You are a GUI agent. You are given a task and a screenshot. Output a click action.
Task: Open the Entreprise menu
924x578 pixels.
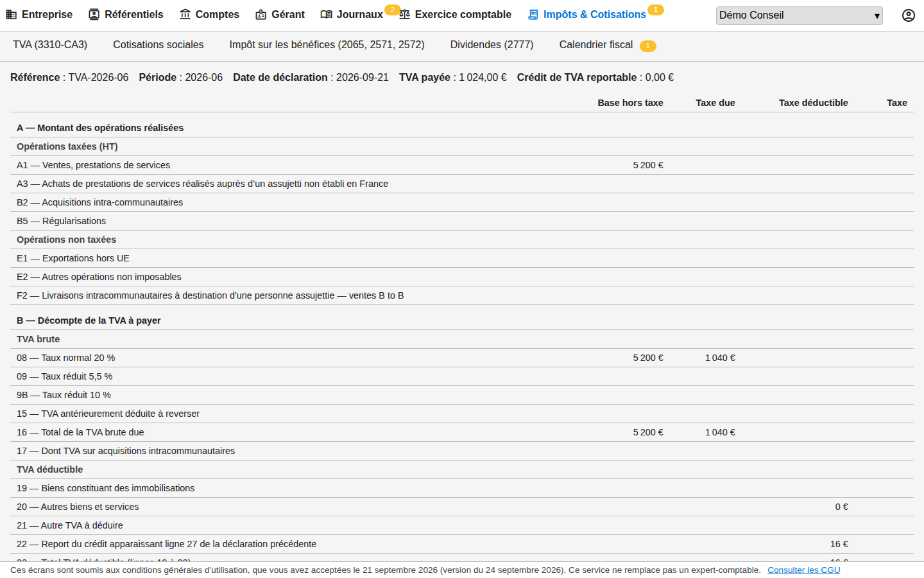39,14
